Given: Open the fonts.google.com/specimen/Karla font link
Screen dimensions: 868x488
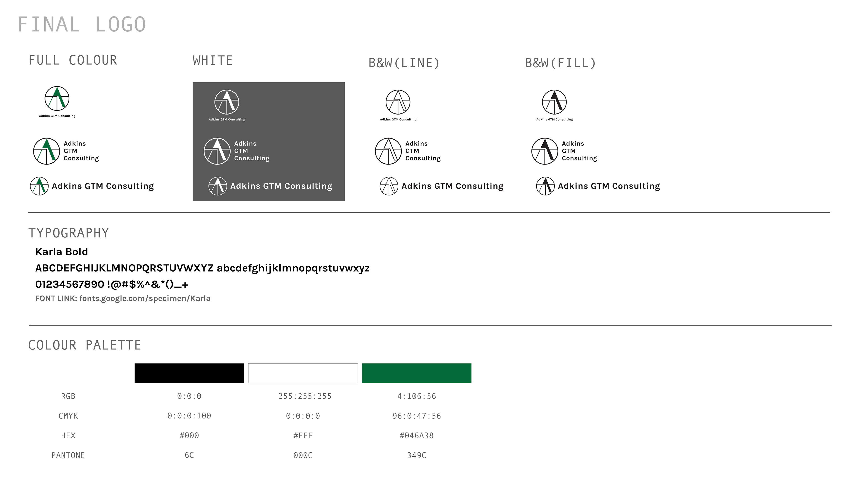Looking at the screenshot, I should click(145, 298).
